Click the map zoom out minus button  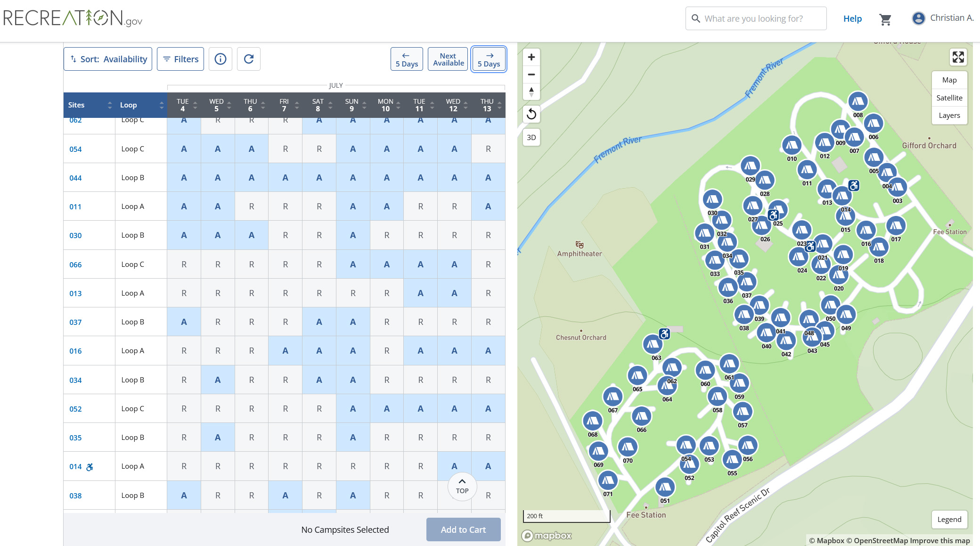click(x=531, y=74)
